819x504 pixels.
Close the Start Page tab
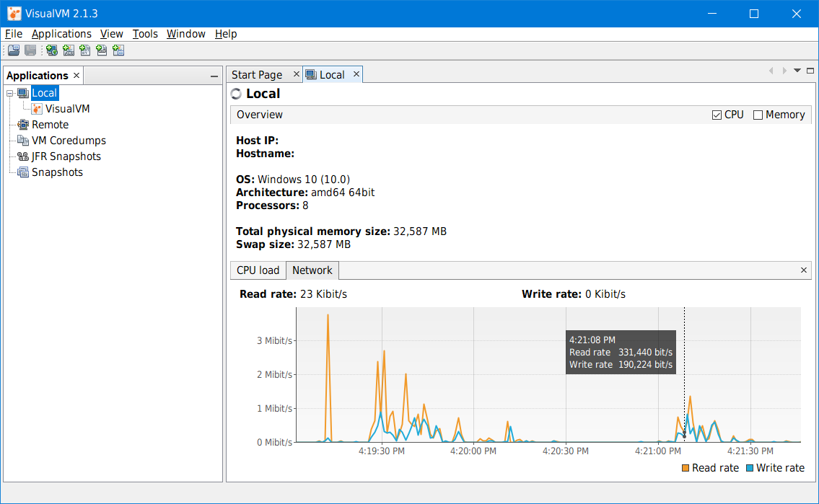[296, 74]
